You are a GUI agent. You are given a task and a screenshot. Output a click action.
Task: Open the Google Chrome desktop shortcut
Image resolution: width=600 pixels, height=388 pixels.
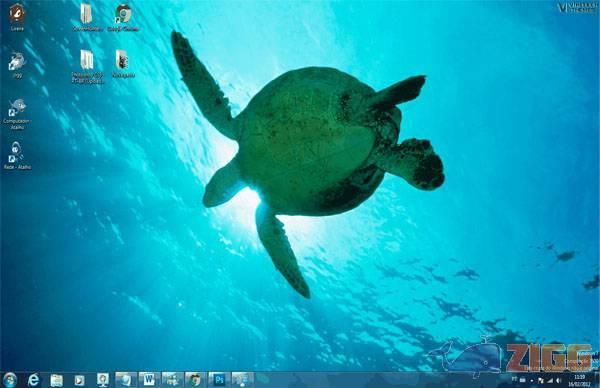pyautogui.click(x=123, y=18)
